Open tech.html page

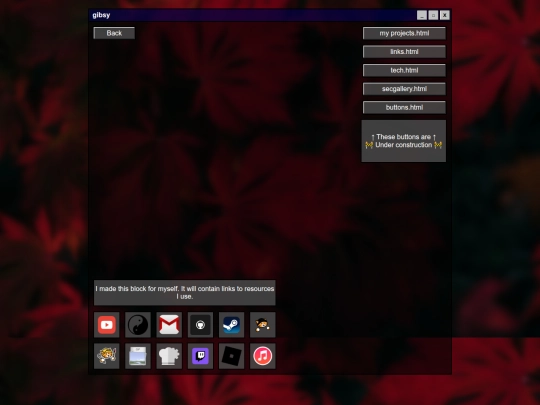[404, 70]
